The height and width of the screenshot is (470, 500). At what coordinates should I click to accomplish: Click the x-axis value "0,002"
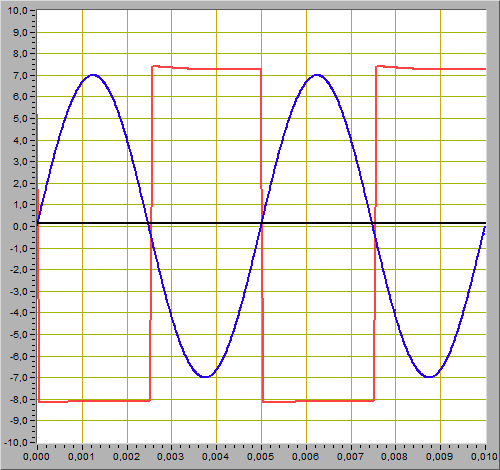click(x=127, y=457)
